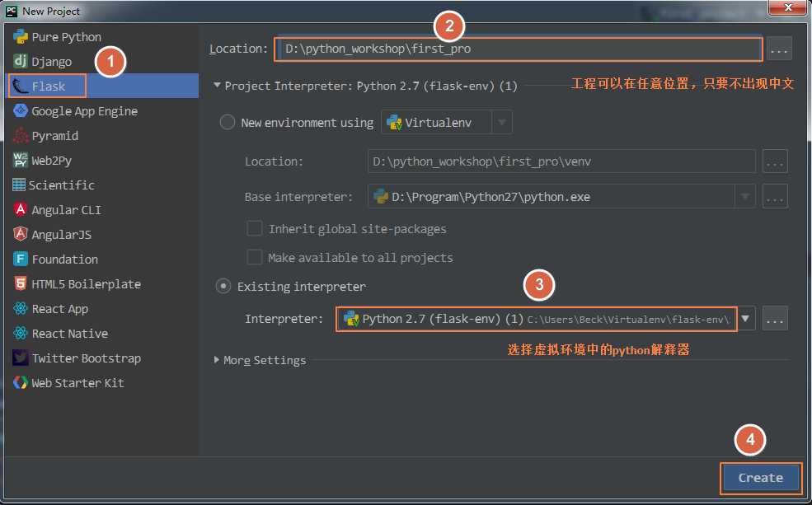Choose the Pyramid project type
The height and width of the screenshot is (505, 812).
(102, 136)
